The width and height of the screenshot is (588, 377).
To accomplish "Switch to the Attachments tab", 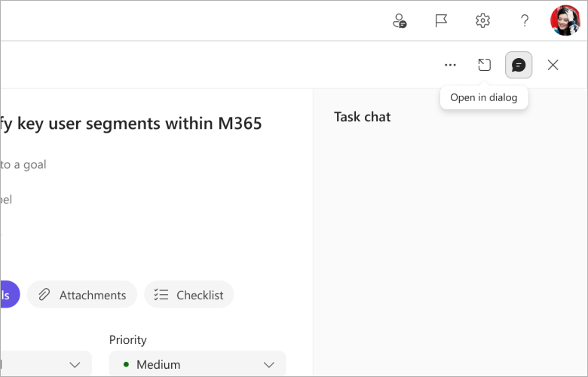I will coord(82,295).
